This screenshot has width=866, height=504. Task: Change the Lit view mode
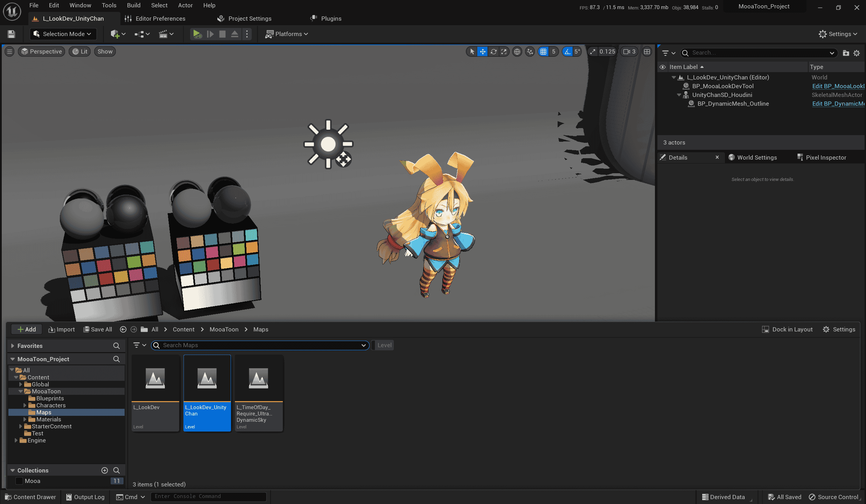(80, 51)
